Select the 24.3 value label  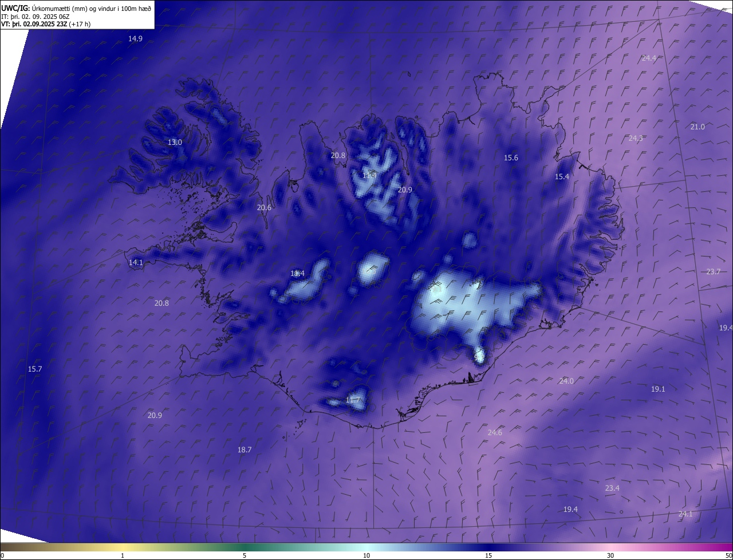636,138
